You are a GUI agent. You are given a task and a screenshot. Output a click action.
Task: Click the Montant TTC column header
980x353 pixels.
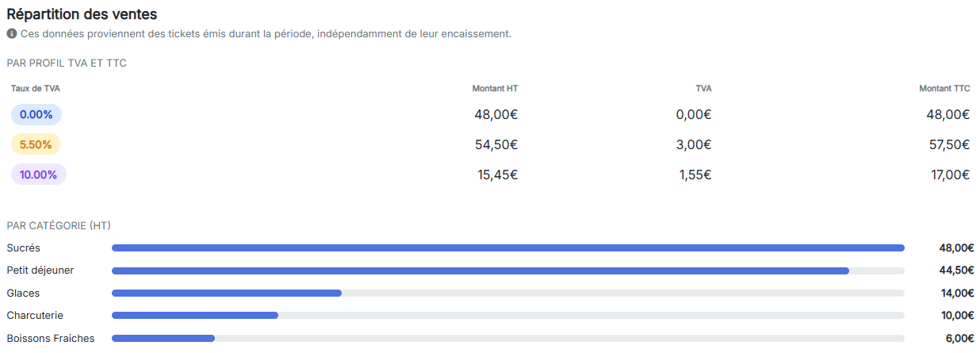tap(944, 89)
